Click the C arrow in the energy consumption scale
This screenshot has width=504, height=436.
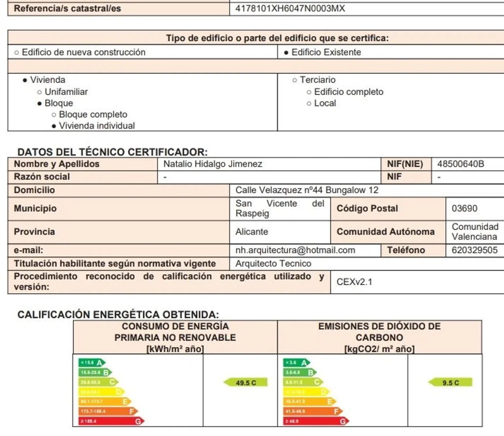point(98,382)
